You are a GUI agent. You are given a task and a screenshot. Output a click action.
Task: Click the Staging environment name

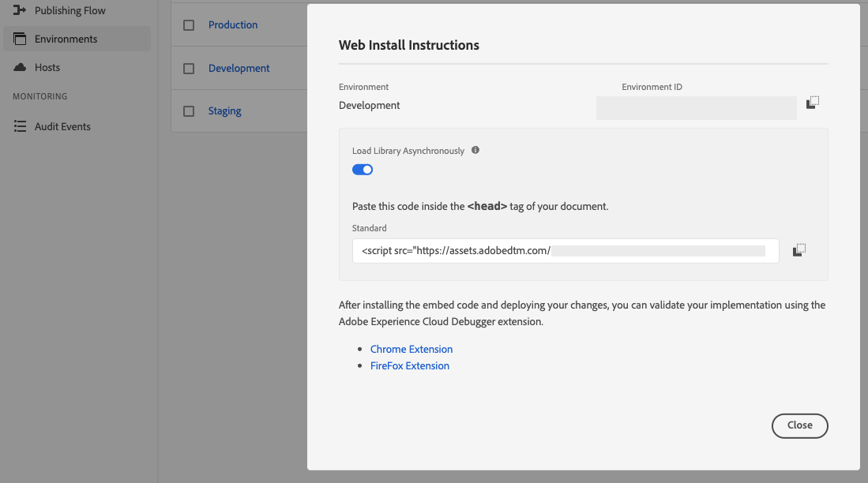[225, 111]
